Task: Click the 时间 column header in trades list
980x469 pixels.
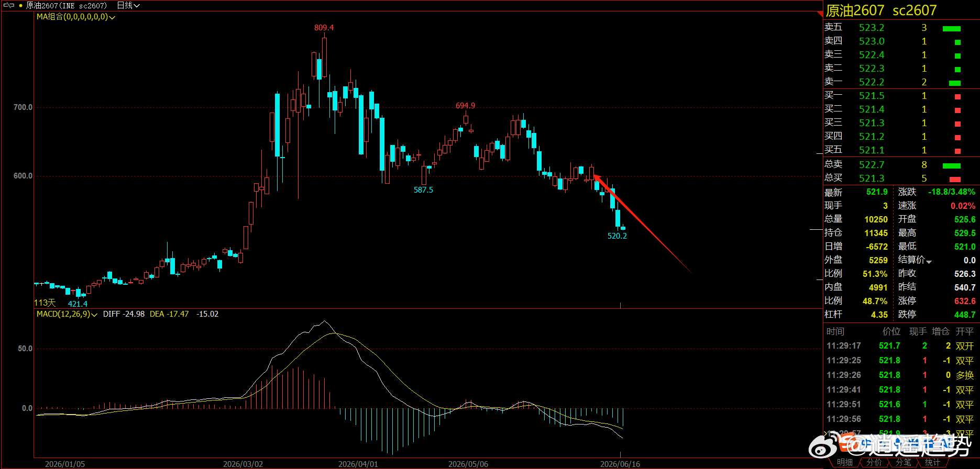Action: pyautogui.click(x=835, y=331)
